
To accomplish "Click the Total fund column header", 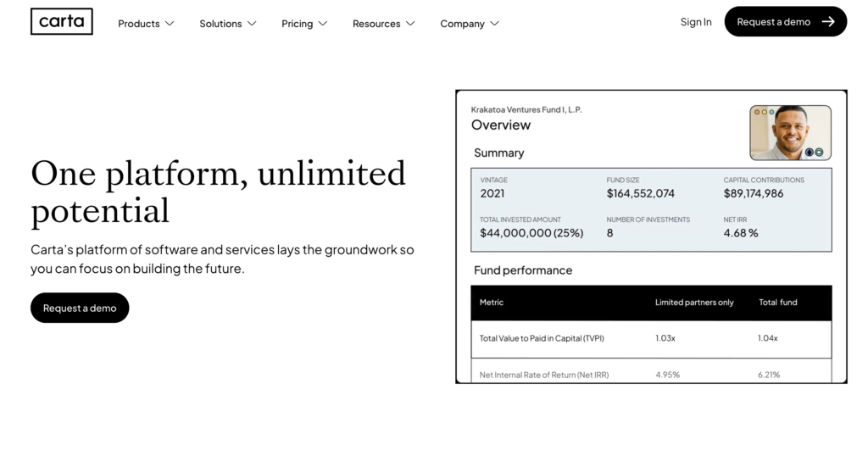I will (x=778, y=302).
